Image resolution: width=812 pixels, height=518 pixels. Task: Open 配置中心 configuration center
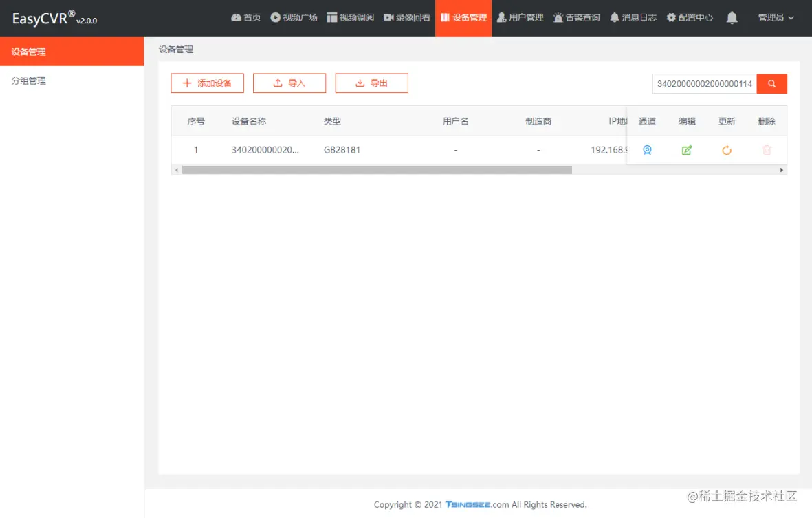[x=689, y=18]
